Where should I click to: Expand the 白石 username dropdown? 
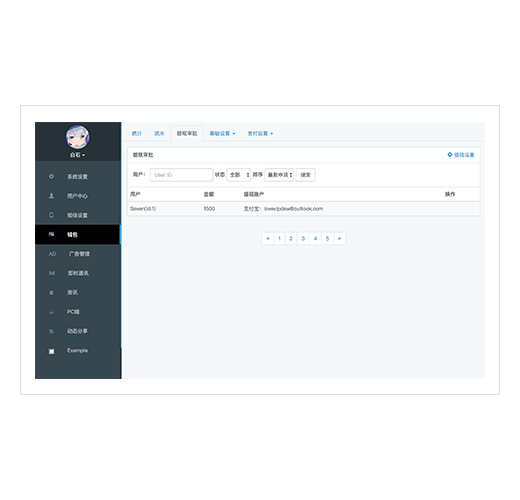tap(77, 155)
